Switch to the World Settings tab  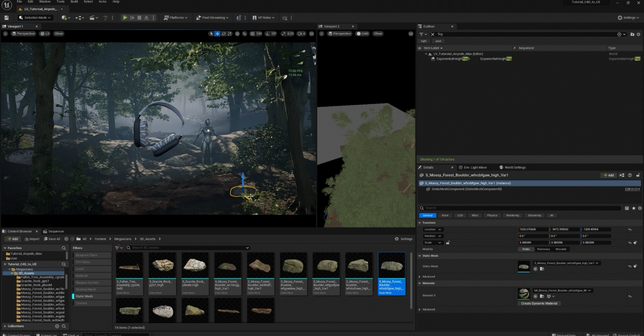[515, 168]
